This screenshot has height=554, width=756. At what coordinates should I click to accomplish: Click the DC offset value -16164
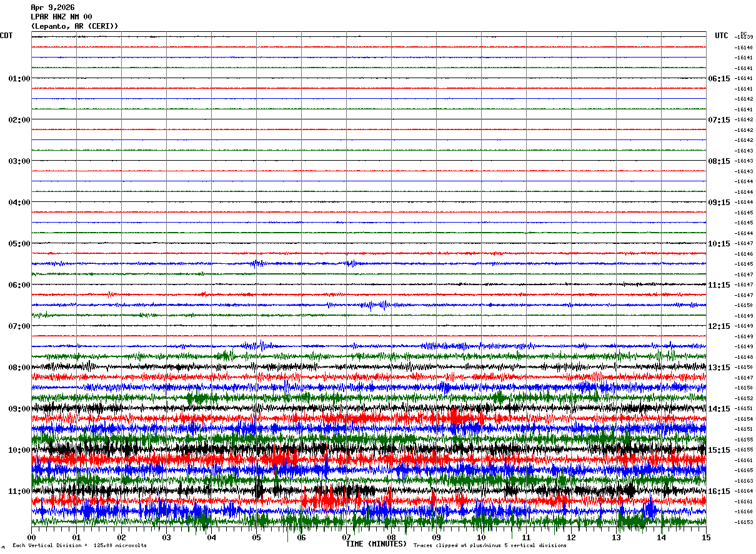(744, 491)
